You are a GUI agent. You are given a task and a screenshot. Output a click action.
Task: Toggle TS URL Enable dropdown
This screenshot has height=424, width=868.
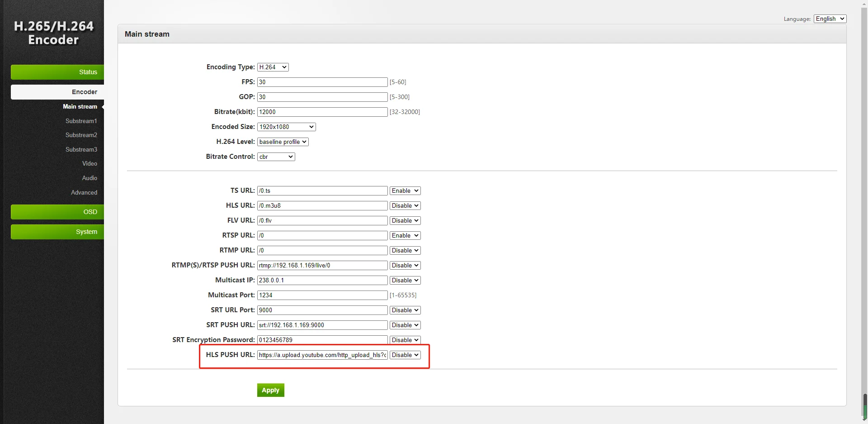[x=405, y=191]
